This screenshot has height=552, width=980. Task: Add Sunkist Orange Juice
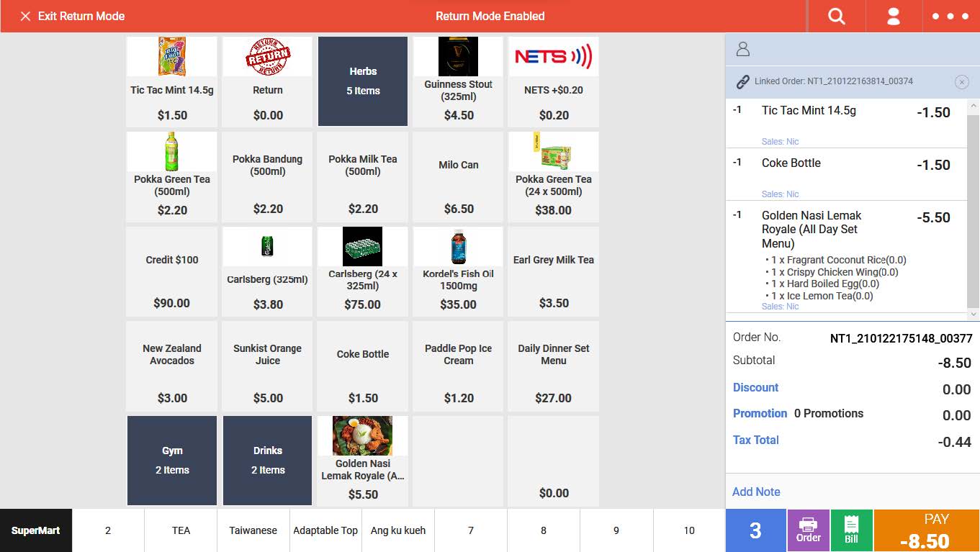coord(268,366)
